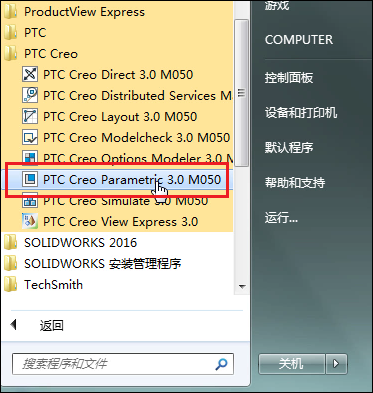Click the TechSmith folder icon
The image size is (373, 393).
click(x=10, y=285)
